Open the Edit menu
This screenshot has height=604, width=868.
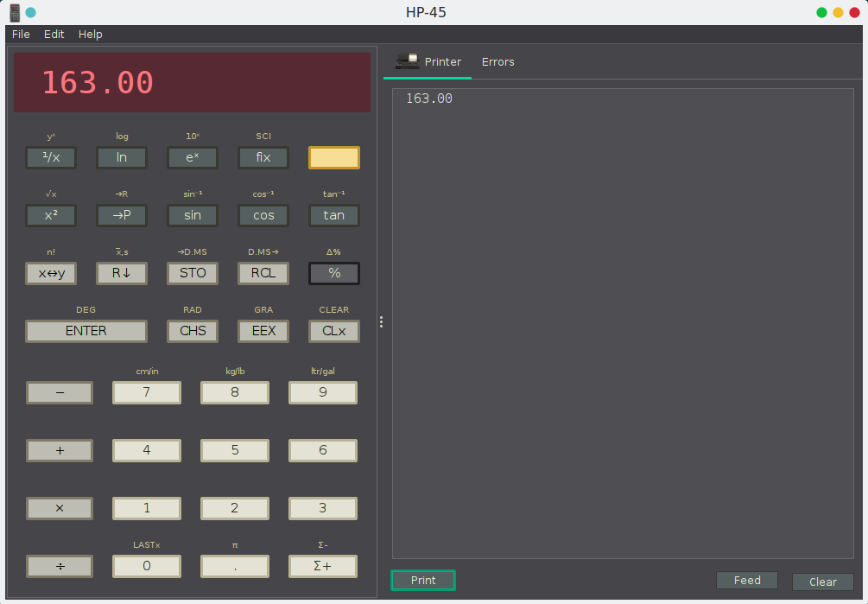point(54,35)
